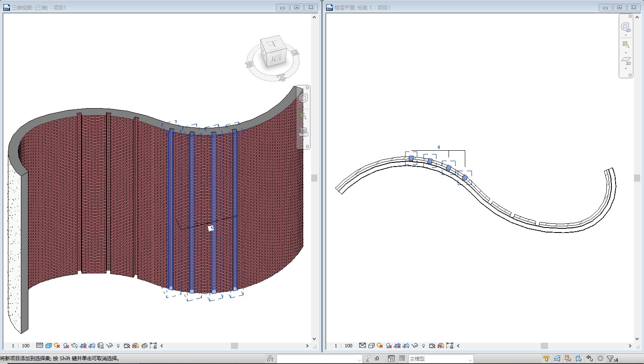Screen dimensions: 644x364
Task: Expand the 2D mode dropdown arrow
Action: 626,69
